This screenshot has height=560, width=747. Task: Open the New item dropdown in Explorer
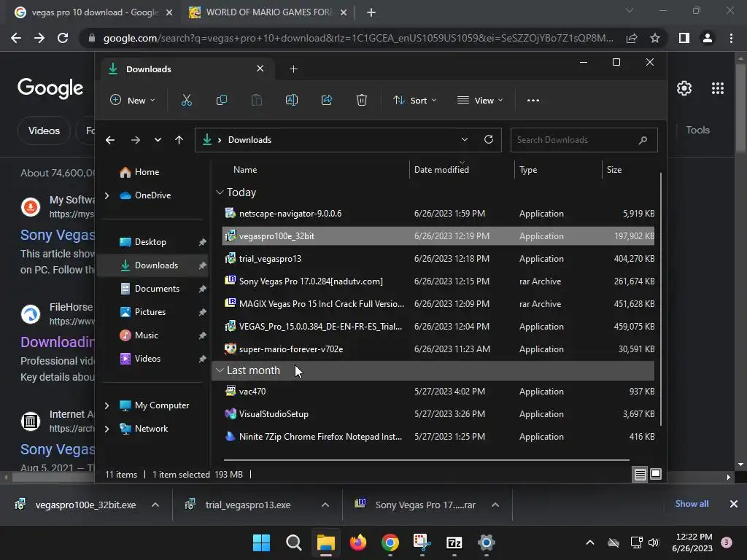coord(133,100)
